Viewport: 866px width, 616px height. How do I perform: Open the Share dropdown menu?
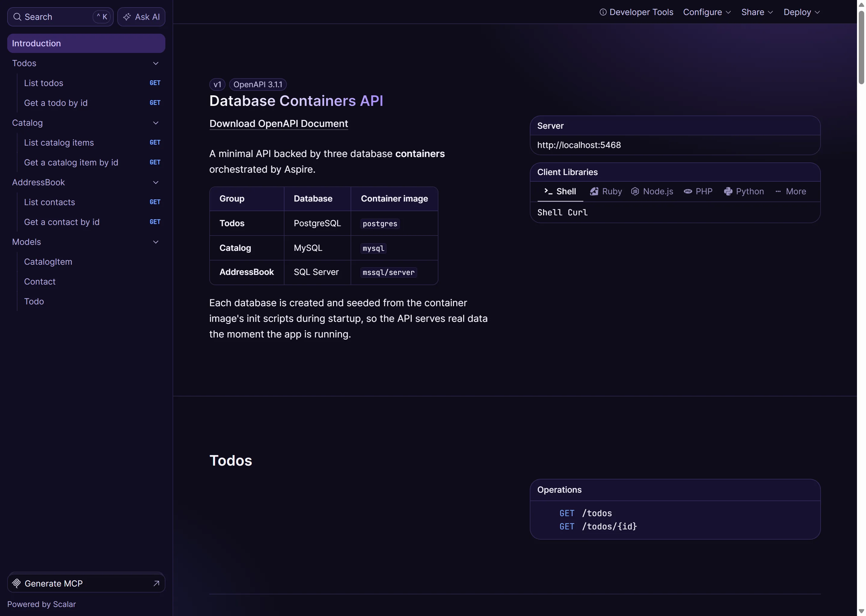[x=757, y=12]
